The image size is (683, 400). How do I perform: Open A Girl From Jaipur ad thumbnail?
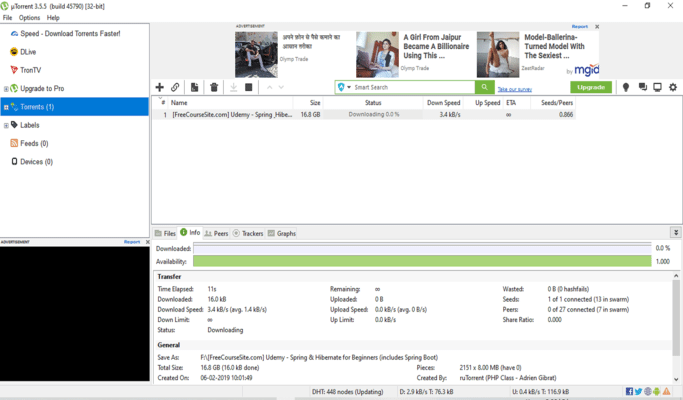[x=377, y=54]
